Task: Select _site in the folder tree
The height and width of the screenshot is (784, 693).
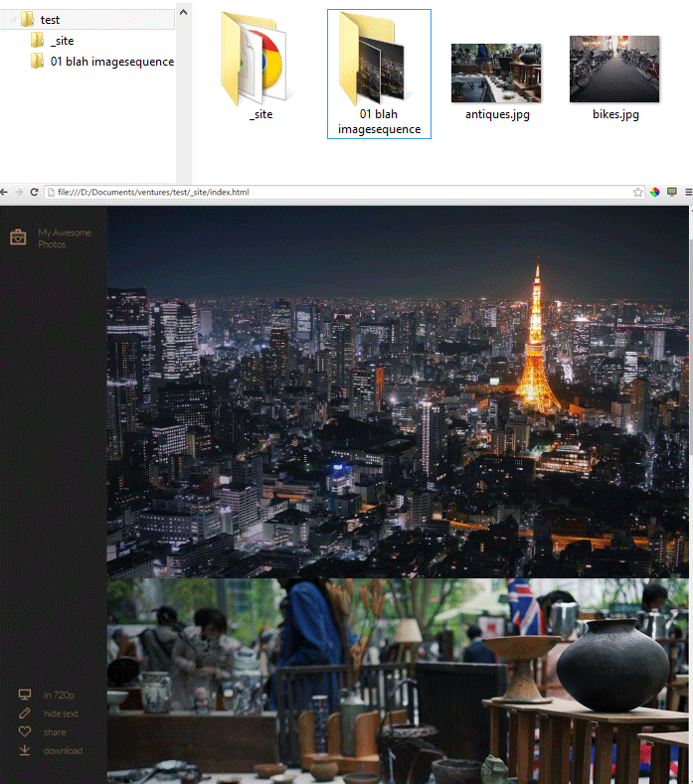Action: click(62, 41)
